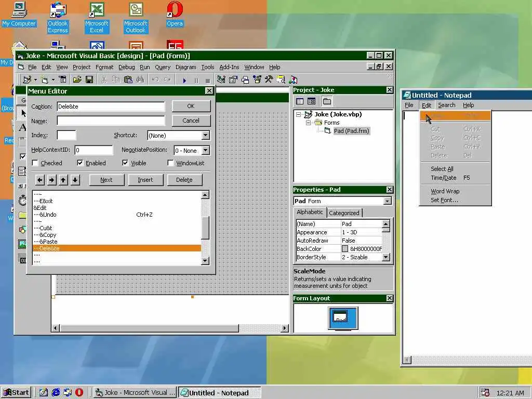Click the Delete button in Menu Editor

pos(184,180)
